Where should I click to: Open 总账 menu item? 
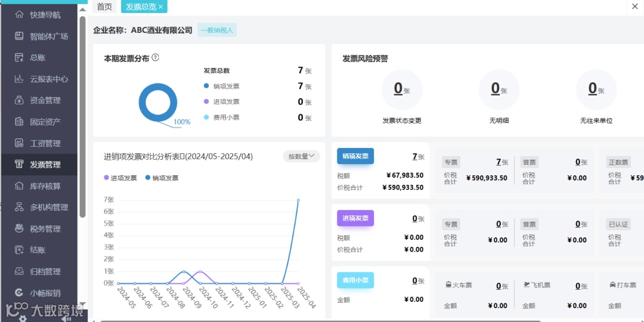click(x=39, y=57)
